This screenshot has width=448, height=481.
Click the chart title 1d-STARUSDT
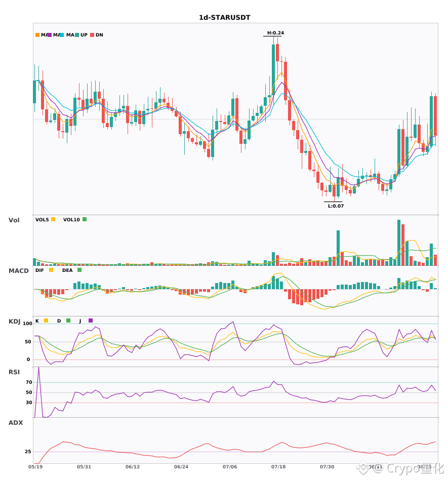click(x=224, y=18)
